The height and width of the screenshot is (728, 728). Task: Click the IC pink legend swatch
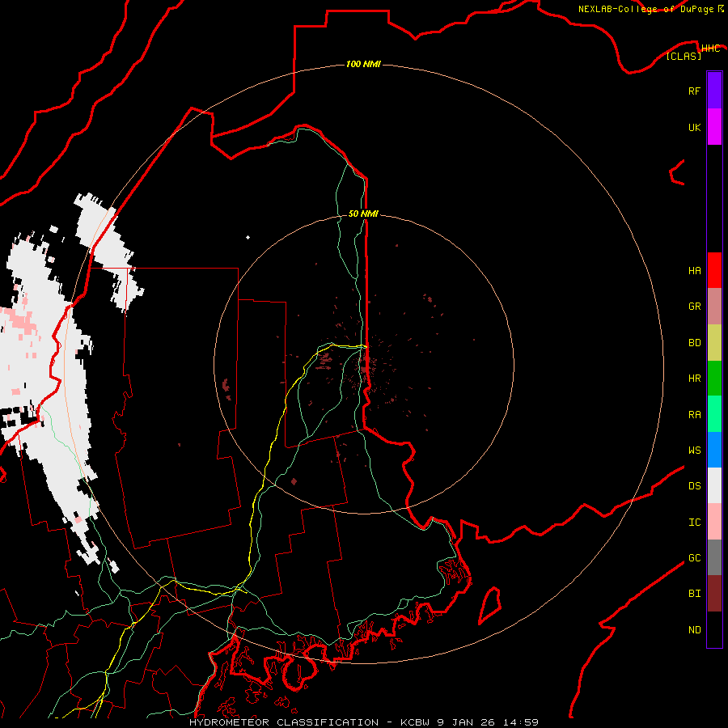[714, 522]
